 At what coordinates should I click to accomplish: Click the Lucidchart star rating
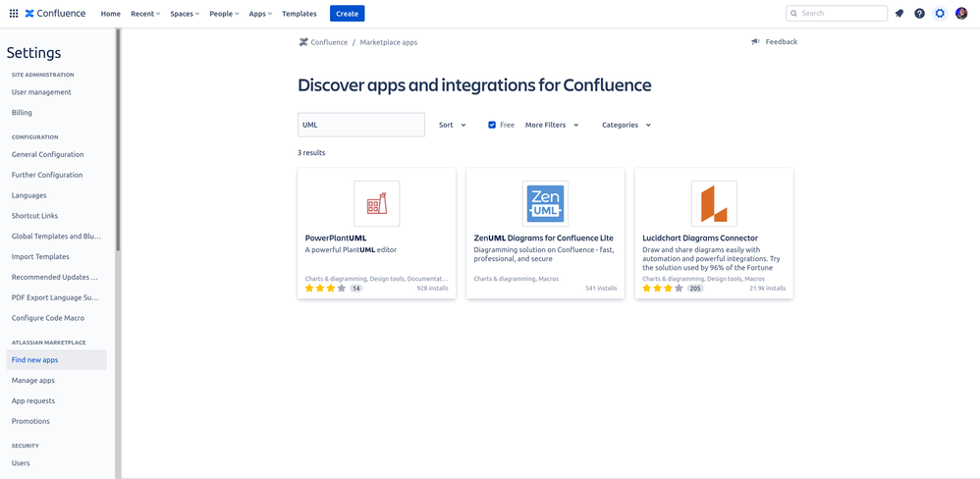click(663, 289)
